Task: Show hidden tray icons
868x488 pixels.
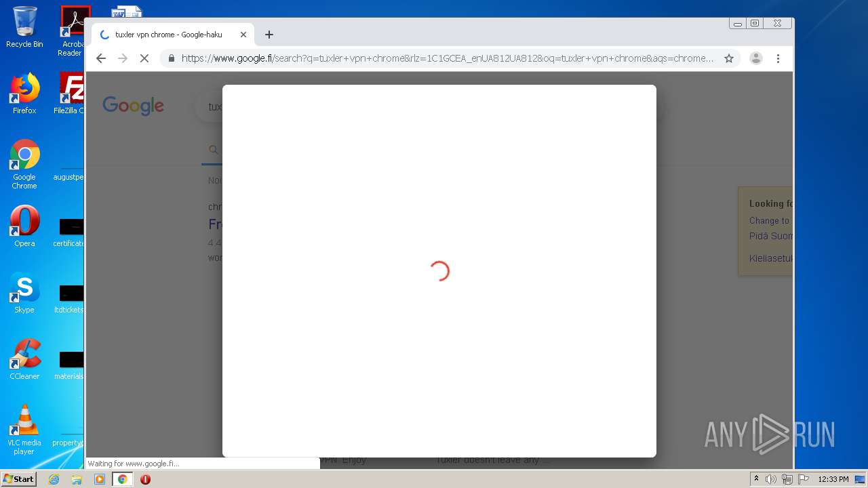Action: [757, 479]
